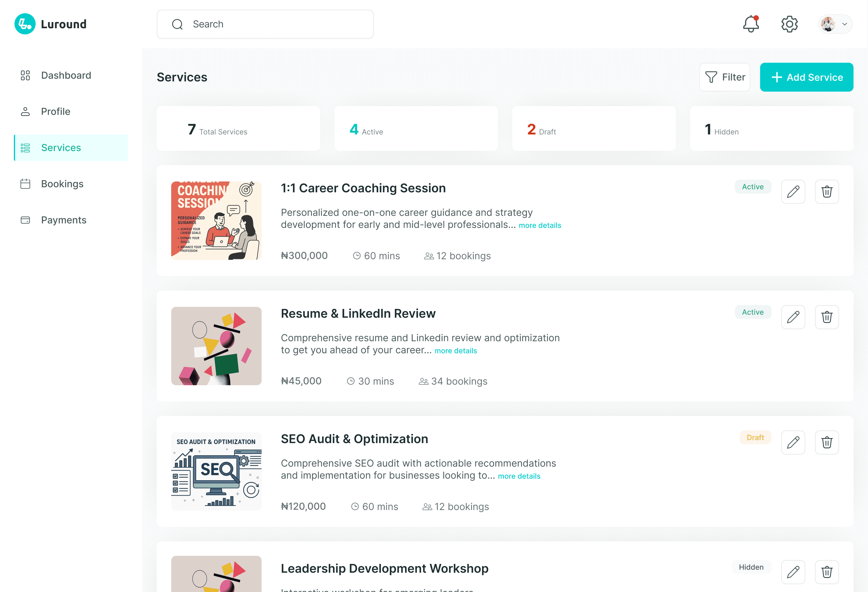Delete the Leadership Development Workshop service
This screenshot has width=868, height=592.
pos(826,572)
